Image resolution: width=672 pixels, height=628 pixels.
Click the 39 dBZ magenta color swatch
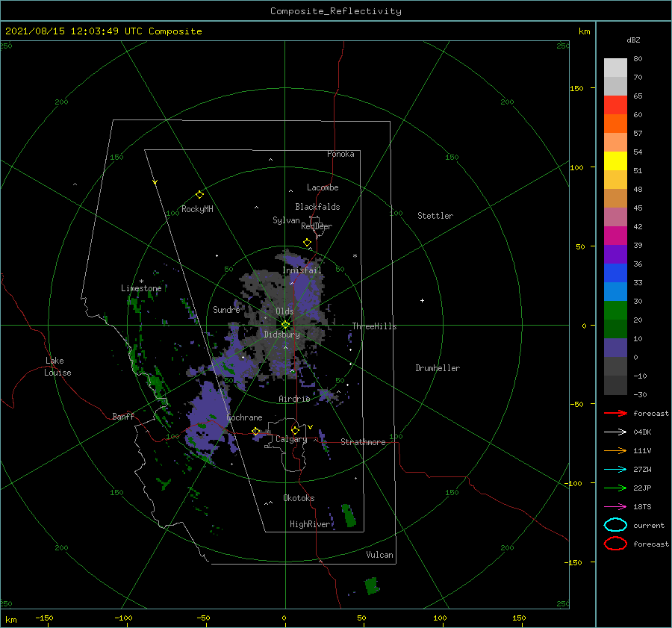coord(615,235)
